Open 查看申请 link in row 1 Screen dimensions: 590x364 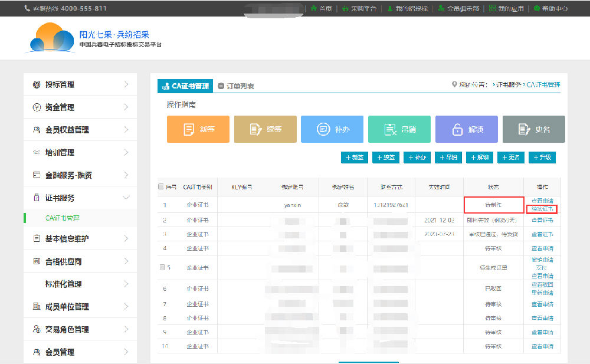(x=542, y=201)
